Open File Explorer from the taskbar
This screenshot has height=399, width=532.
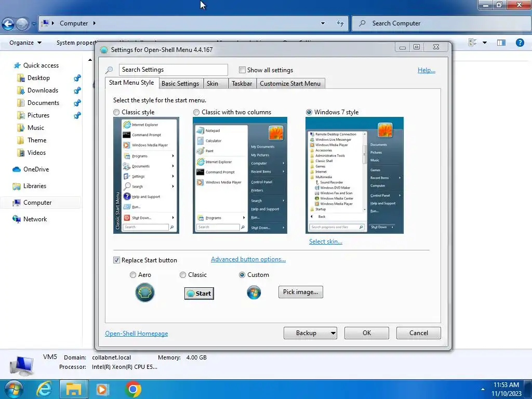(74, 390)
